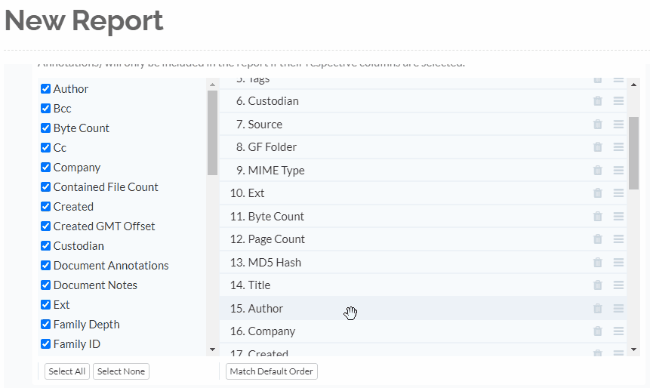Click field list scrollbar down arrow
This screenshot has width=650, height=388.
[212, 349]
